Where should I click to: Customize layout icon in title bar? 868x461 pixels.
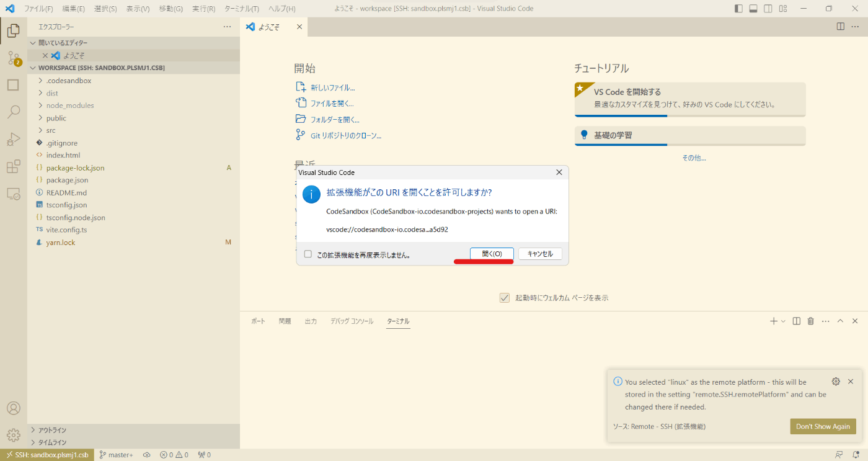point(783,9)
